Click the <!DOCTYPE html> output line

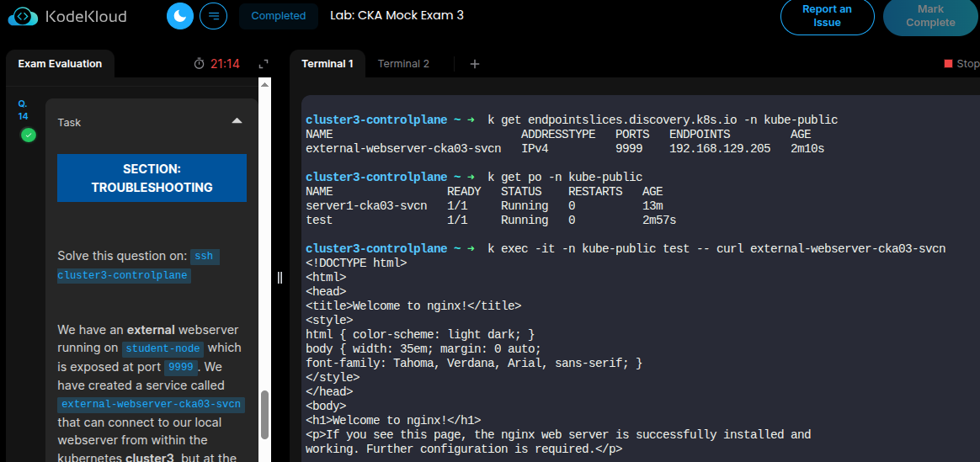click(356, 263)
